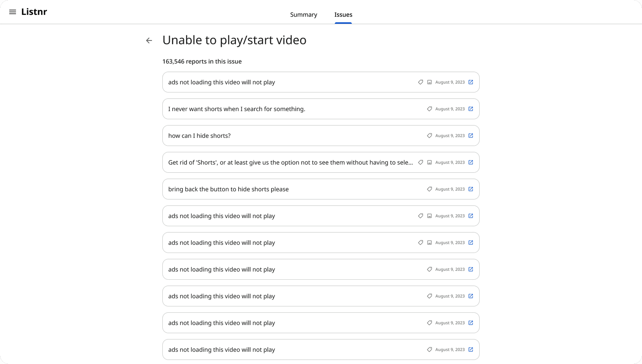Switch to the Summary tab
Image resolution: width=642 pixels, height=364 pixels.
click(x=303, y=14)
